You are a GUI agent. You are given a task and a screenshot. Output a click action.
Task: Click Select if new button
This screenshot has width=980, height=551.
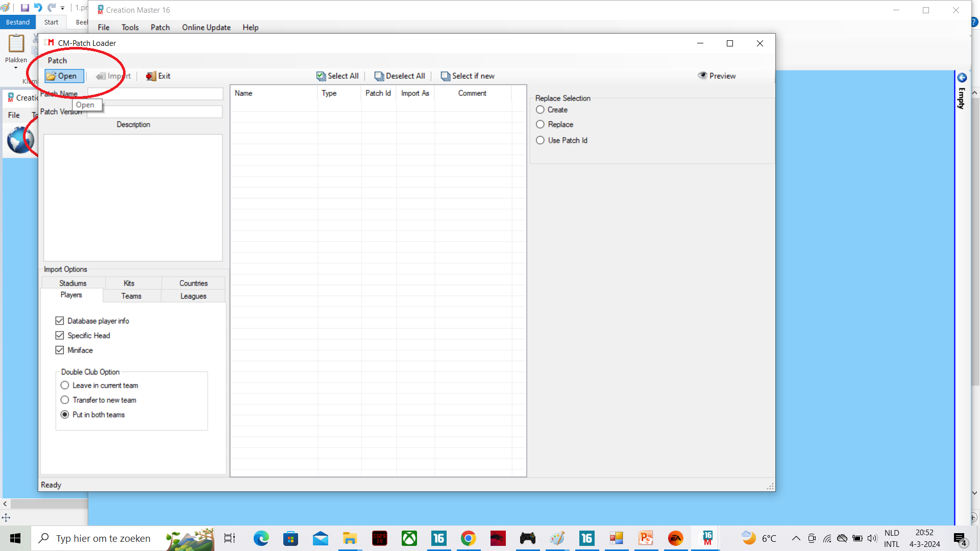tap(468, 76)
